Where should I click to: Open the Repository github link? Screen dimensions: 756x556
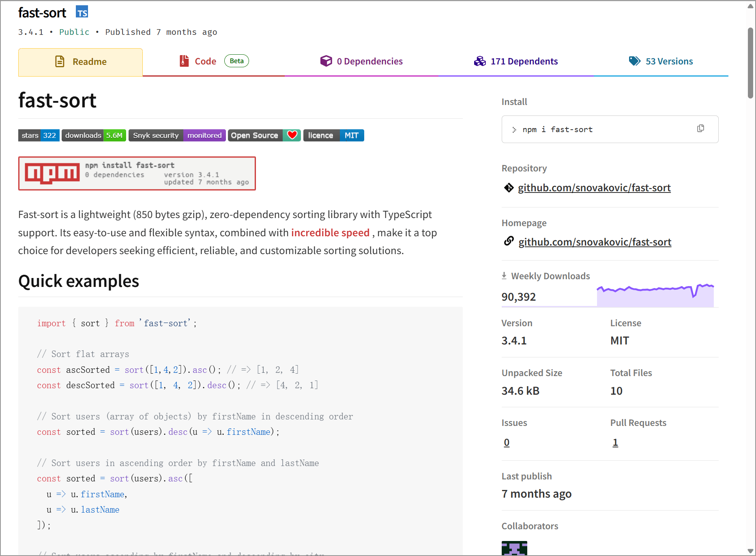[x=594, y=188]
